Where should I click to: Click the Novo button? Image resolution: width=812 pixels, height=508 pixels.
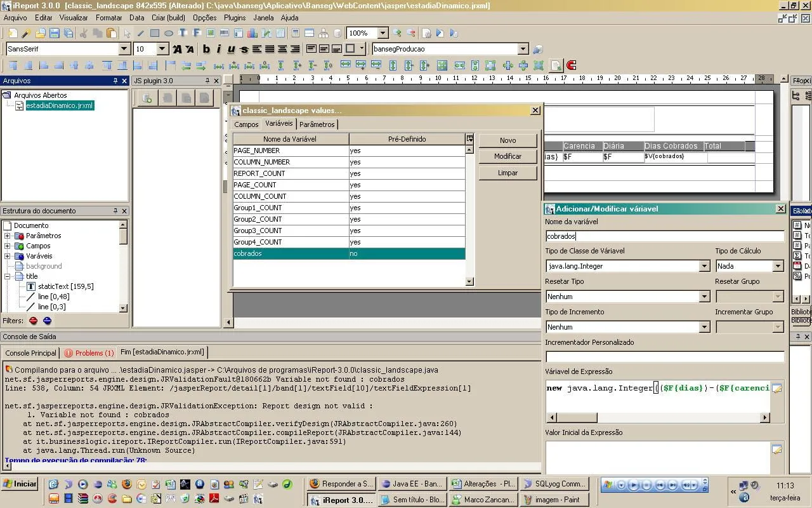pyautogui.click(x=507, y=140)
